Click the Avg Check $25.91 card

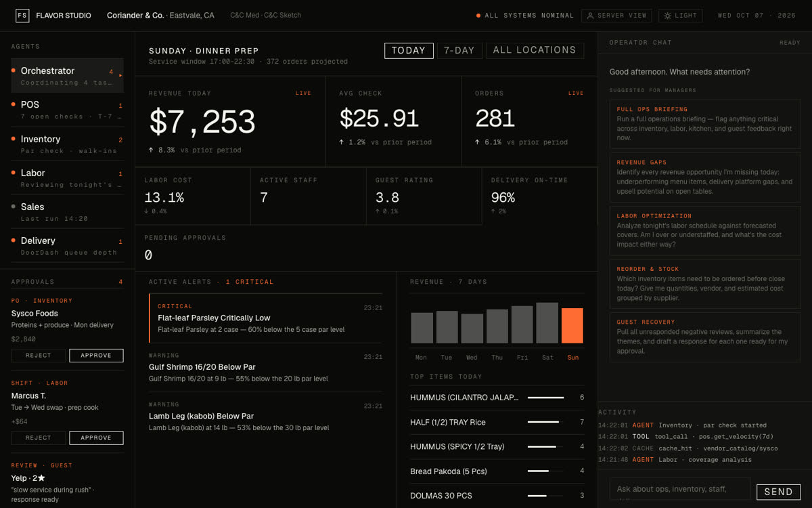(394, 121)
